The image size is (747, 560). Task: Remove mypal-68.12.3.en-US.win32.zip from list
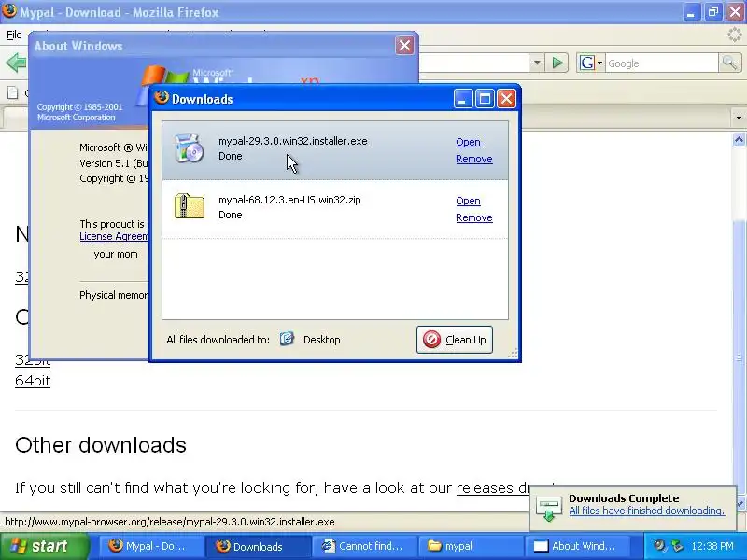(x=474, y=217)
